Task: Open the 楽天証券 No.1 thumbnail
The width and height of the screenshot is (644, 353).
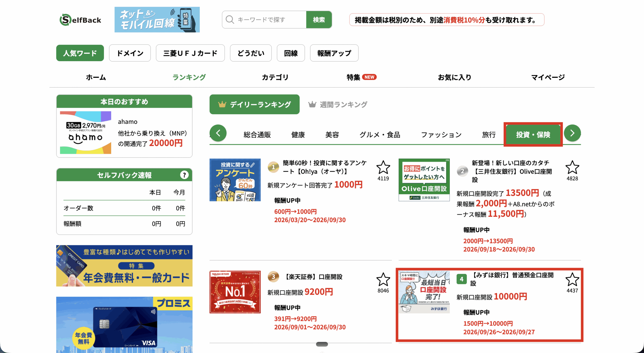Action: click(x=235, y=292)
